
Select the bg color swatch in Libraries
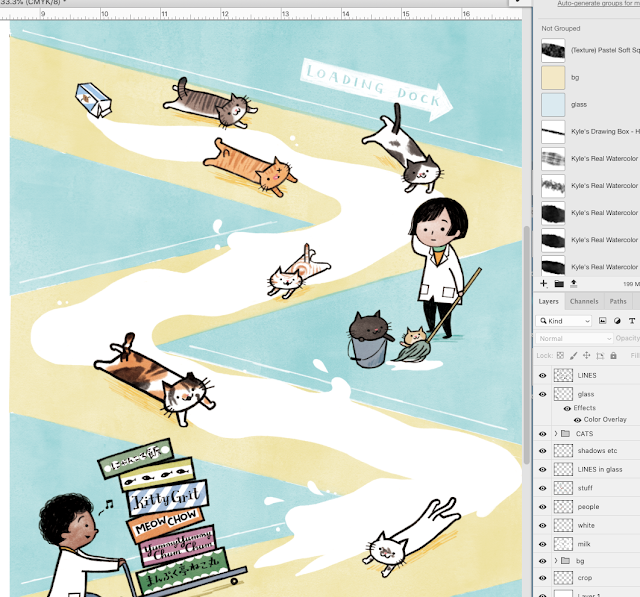[x=553, y=77]
